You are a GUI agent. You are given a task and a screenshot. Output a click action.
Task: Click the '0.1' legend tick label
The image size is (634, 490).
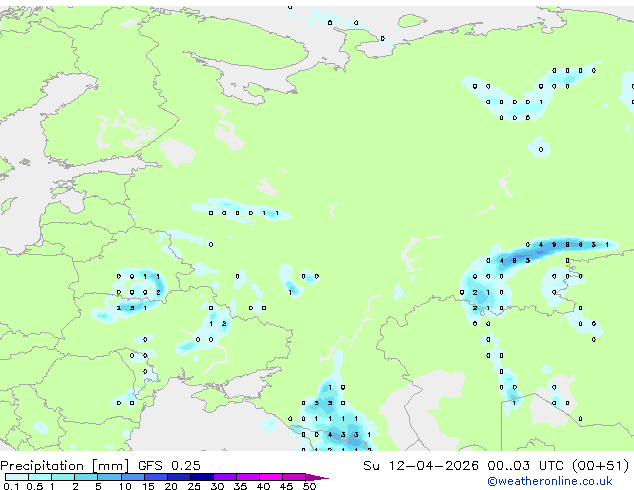[x=10, y=486]
